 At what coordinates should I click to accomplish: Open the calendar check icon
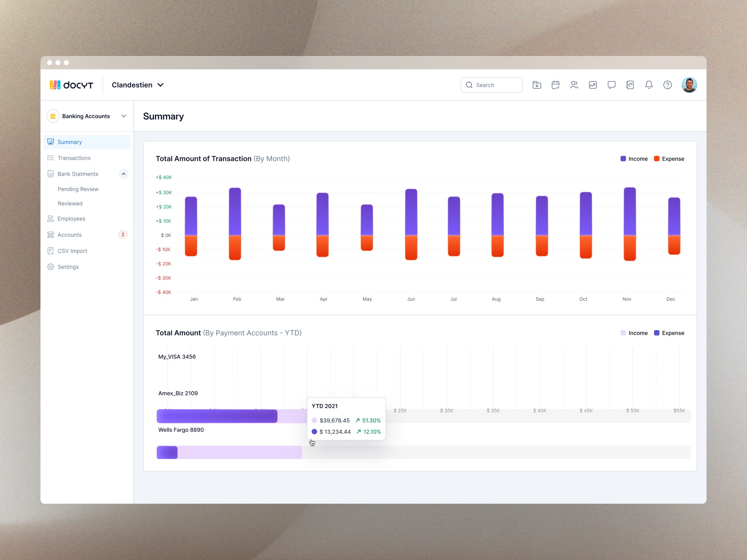(556, 85)
